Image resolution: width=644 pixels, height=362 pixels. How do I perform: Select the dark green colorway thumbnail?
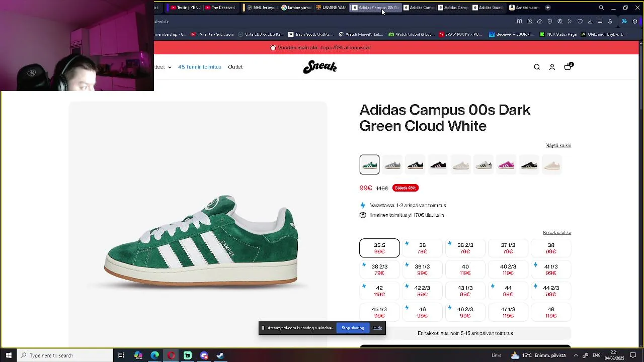tap(369, 165)
